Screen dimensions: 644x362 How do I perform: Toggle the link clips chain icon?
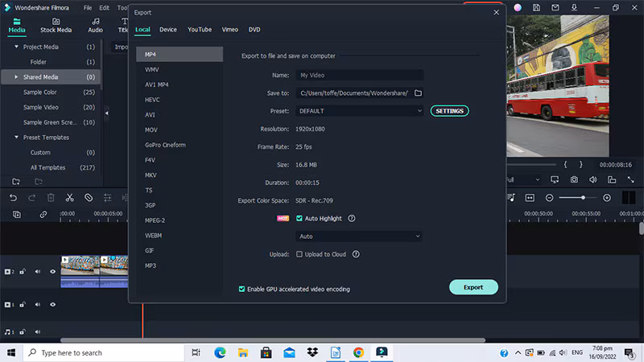[x=43, y=215]
